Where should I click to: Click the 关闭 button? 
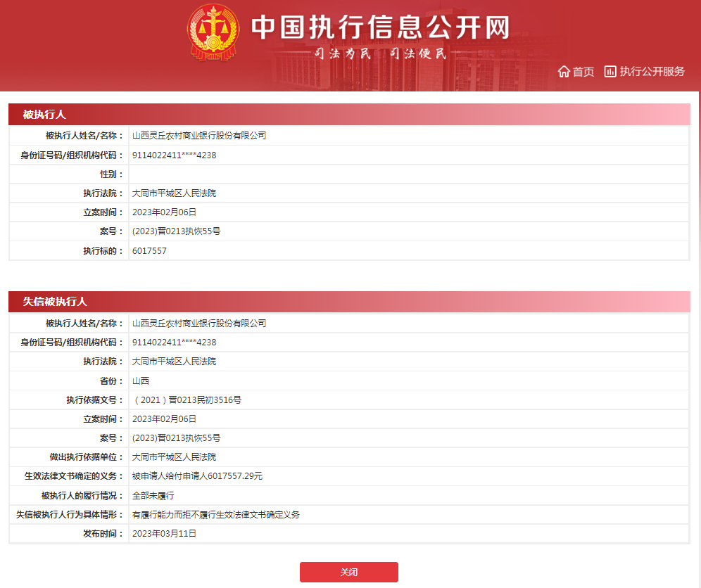[x=348, y=572]
